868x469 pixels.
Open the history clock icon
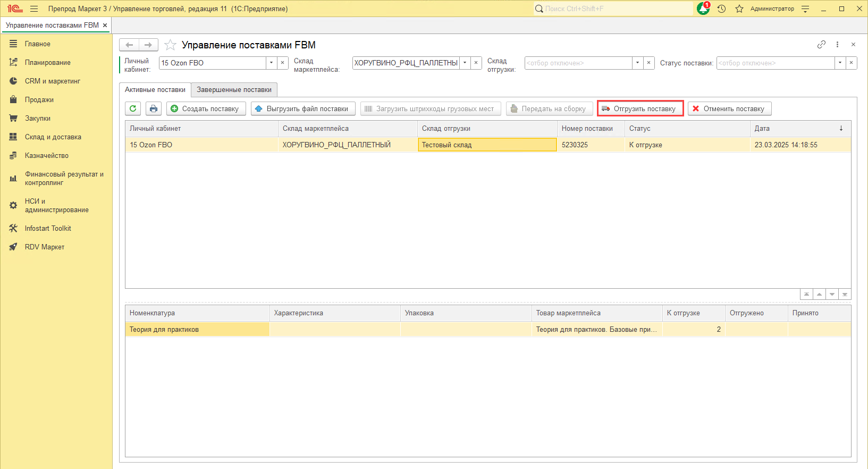coord(721,9)
